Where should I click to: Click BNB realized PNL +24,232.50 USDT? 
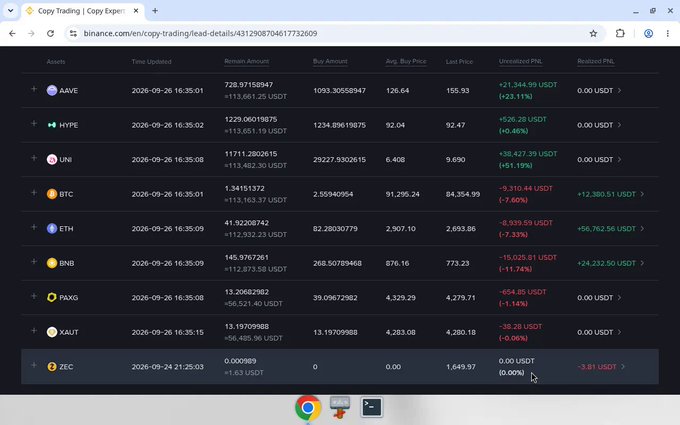click(x=606, y=263)
